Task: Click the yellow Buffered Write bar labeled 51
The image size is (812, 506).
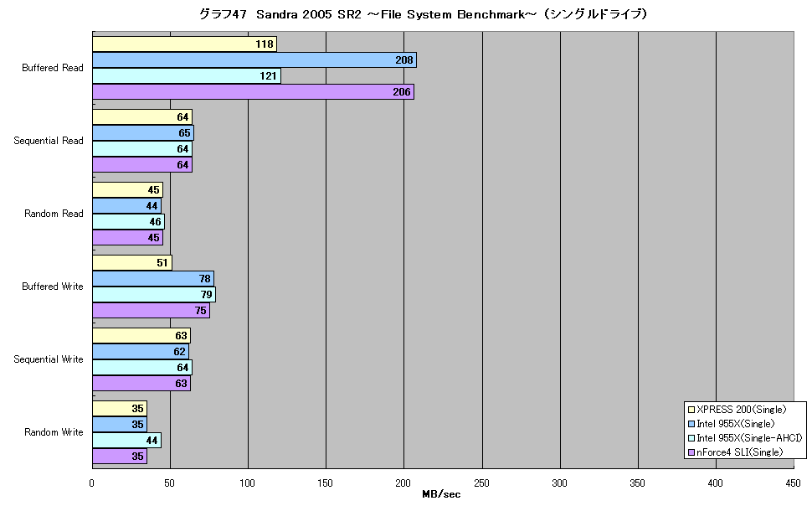Action: pyautogui.click(x=132, y=263)
